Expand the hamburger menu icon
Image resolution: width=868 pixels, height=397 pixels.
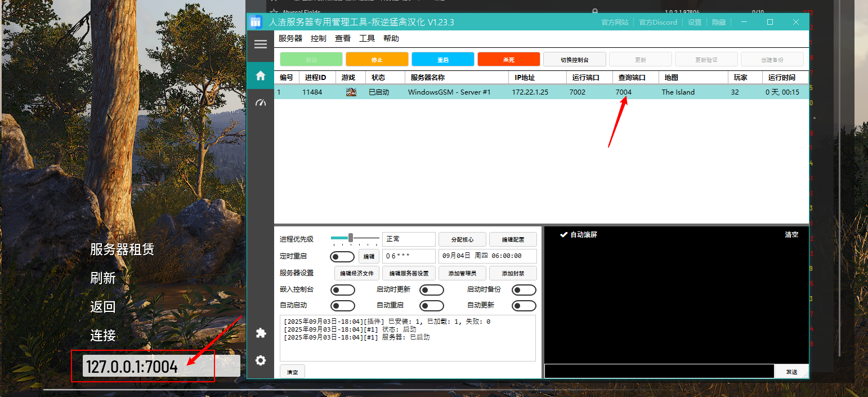tap(260, 44)
